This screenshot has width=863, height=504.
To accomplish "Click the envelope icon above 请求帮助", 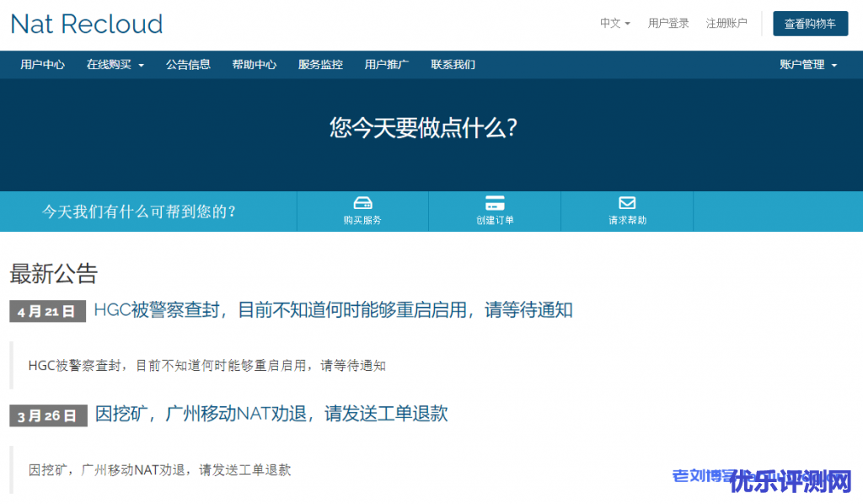I will 627,203.
